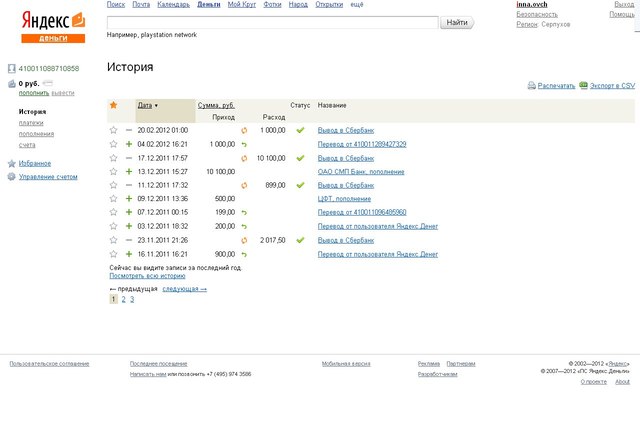Click repeat icon for 23.11.2011 withdrawal

(244, 241)
